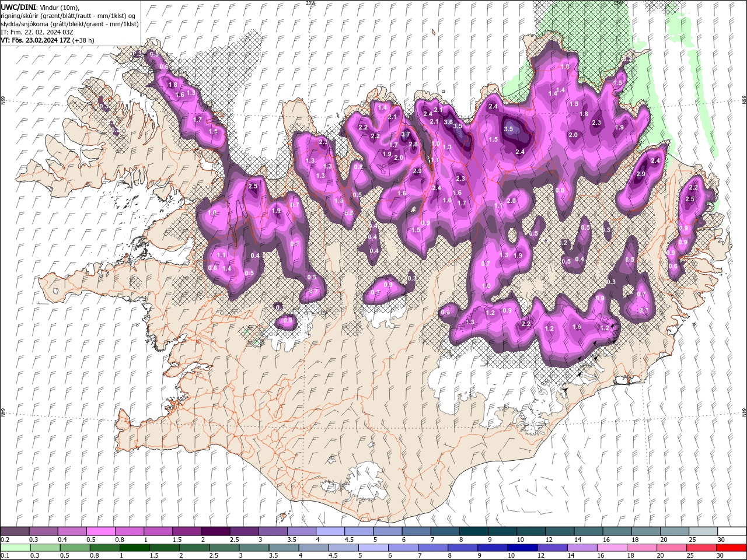Select darkest green lower legend swatch between 1 and 1.5
Viewport: 747px width, 560px height.
[x=134, y=547]
